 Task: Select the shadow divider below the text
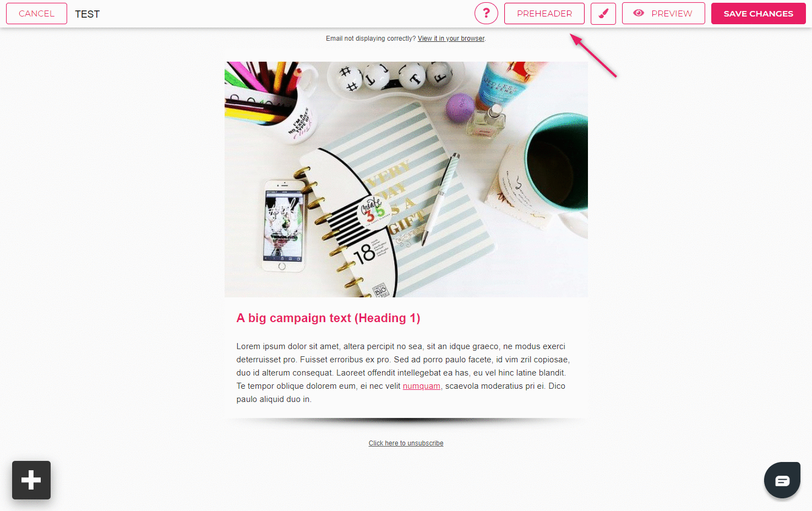[406, 421]
